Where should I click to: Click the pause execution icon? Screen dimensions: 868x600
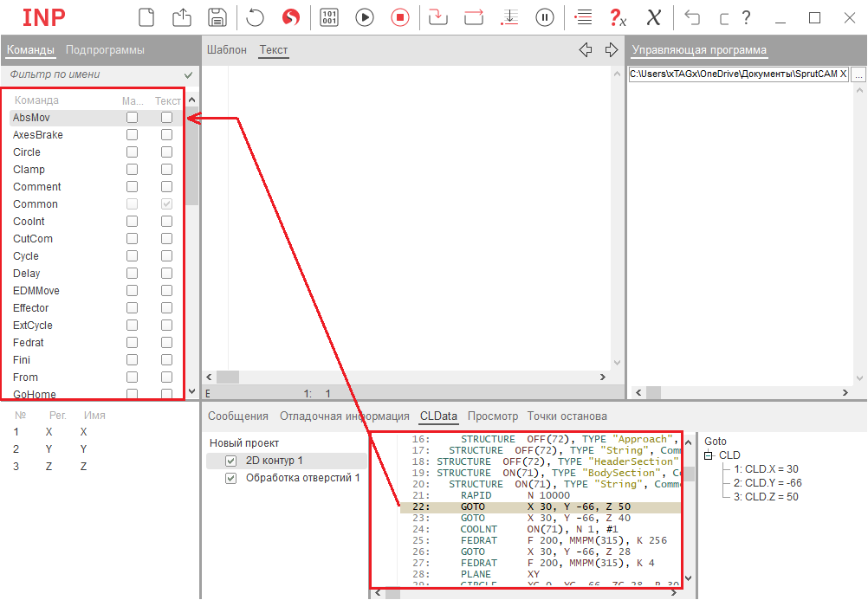tap(545, 17)
